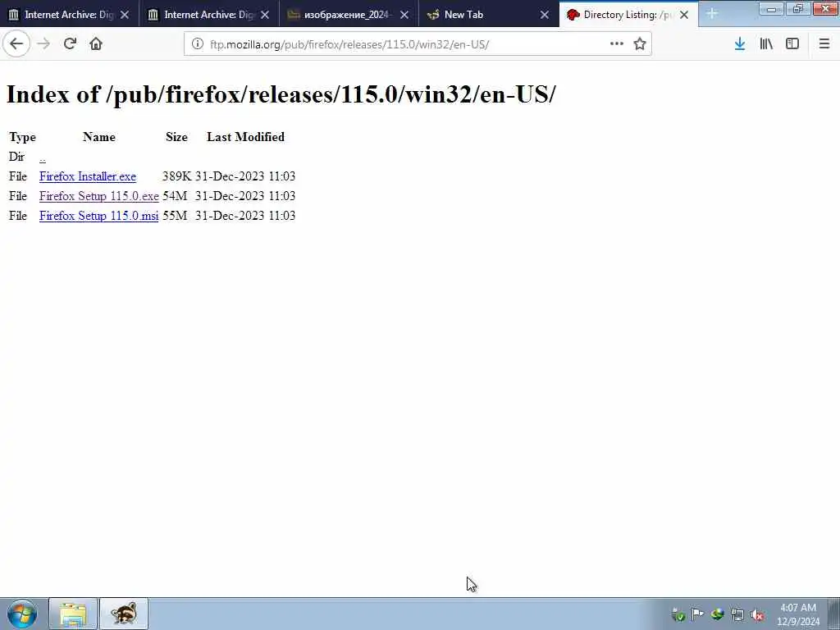Click the Last Modified column header

(245, 137)
